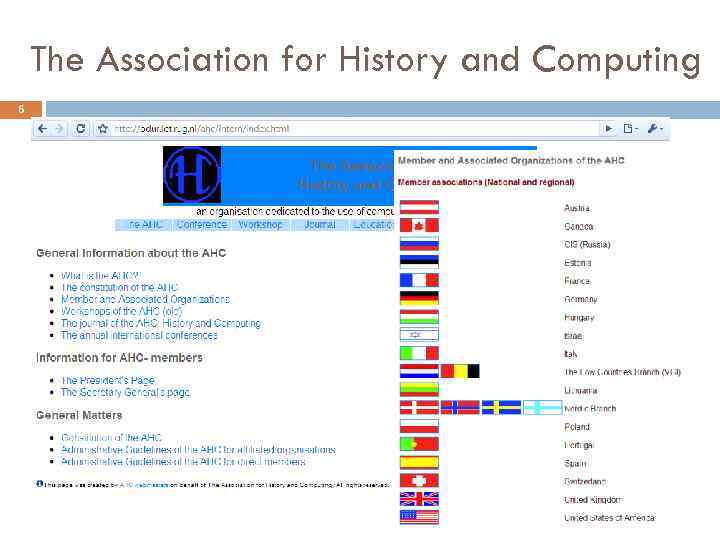
Task: Click the browser back arrow
Action: click(x=42, y=129)
